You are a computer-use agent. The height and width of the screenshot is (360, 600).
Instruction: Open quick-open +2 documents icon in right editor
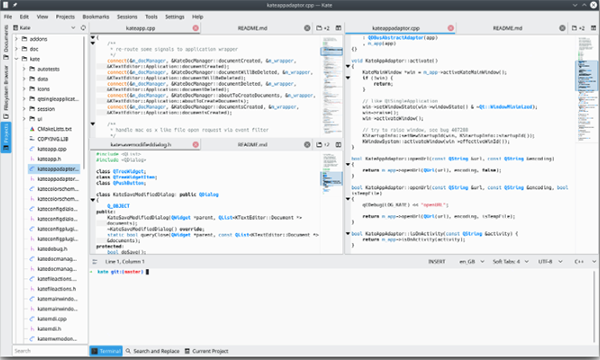coord(578,28)
